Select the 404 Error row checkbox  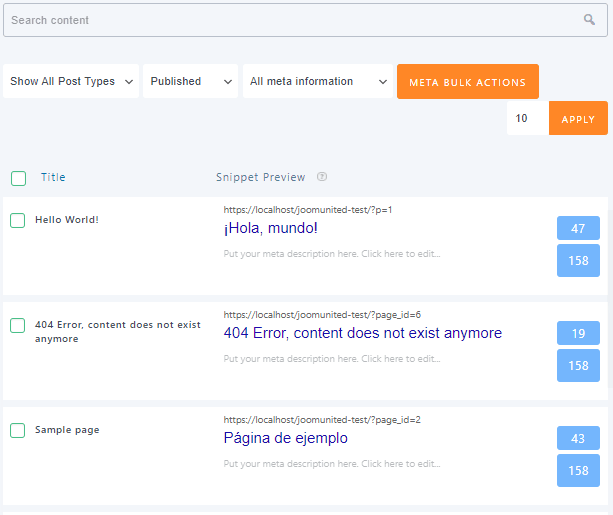click(18, 325)
